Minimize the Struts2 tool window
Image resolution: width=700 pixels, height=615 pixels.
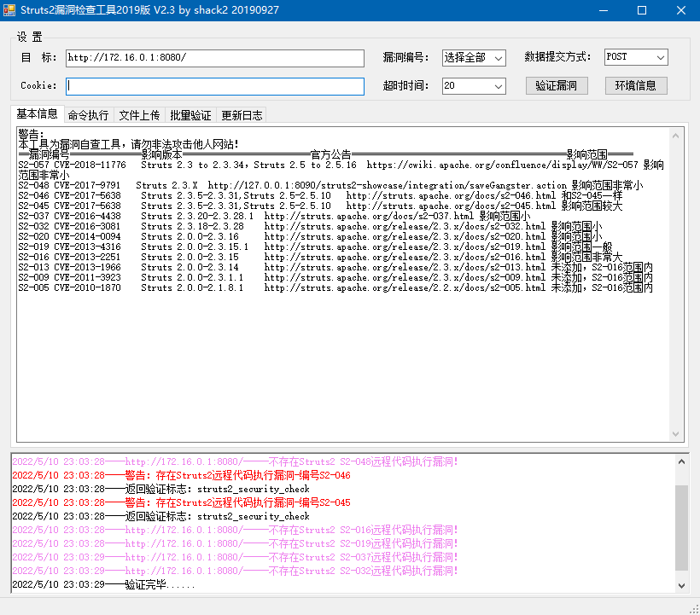[604, 10]
